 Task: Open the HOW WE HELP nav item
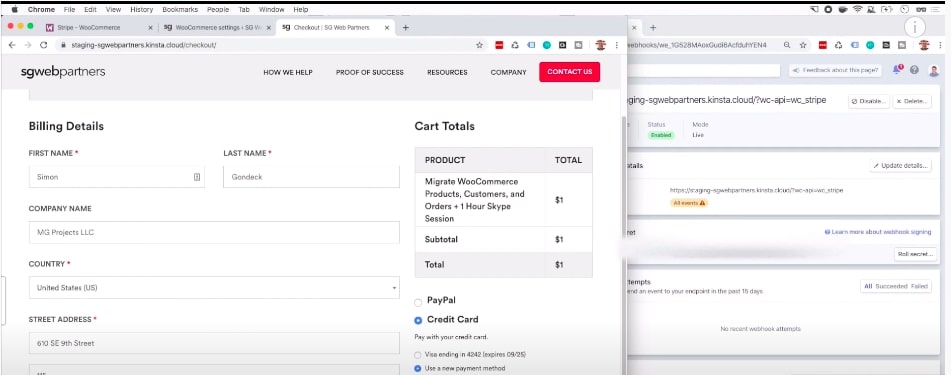click(287, 72)
